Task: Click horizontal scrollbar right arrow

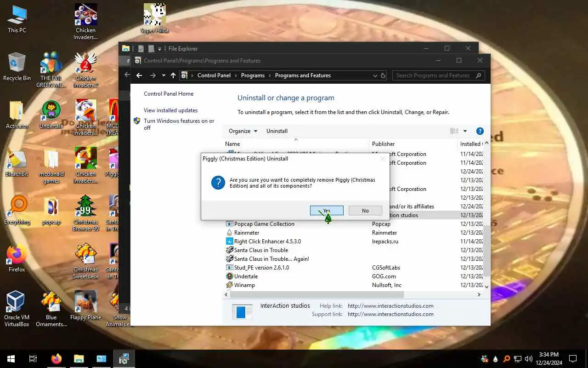Action: pos(479,294)
